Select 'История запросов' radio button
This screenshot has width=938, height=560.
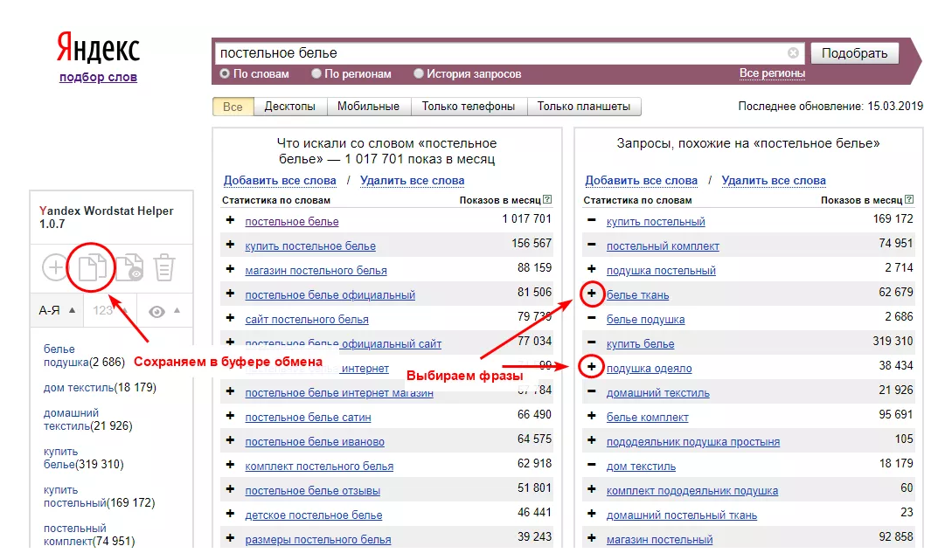coord(419,73)
